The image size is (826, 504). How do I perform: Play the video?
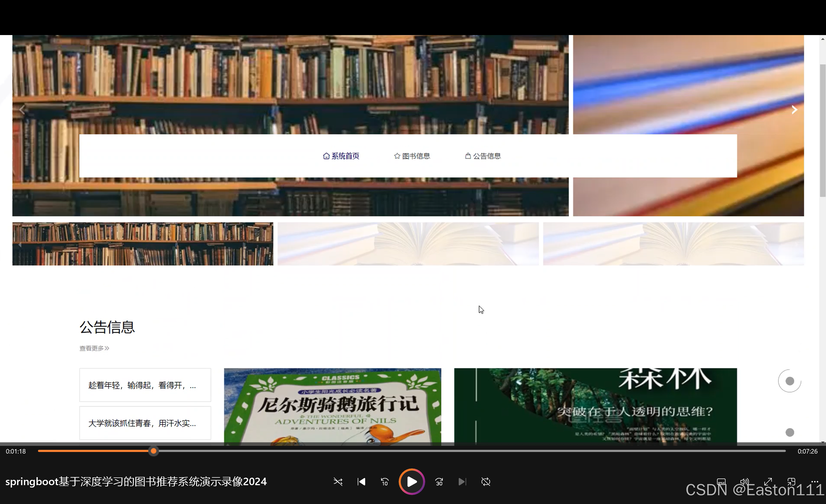412,482
